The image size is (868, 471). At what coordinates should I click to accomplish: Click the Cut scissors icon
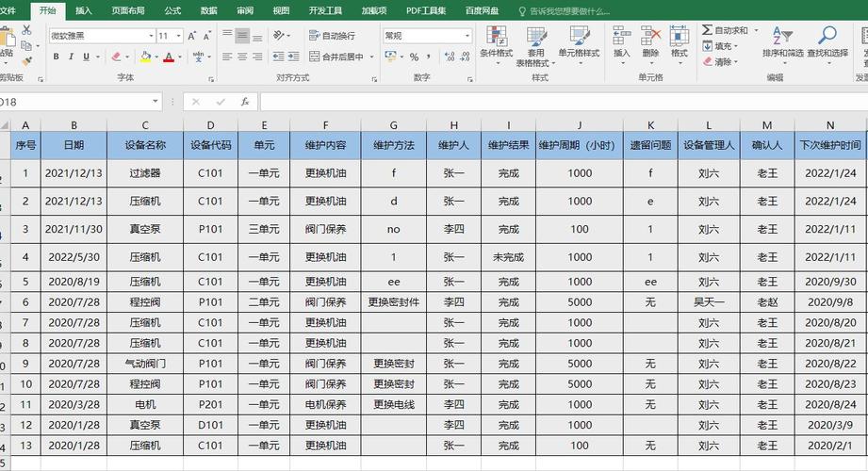[27, 30]
